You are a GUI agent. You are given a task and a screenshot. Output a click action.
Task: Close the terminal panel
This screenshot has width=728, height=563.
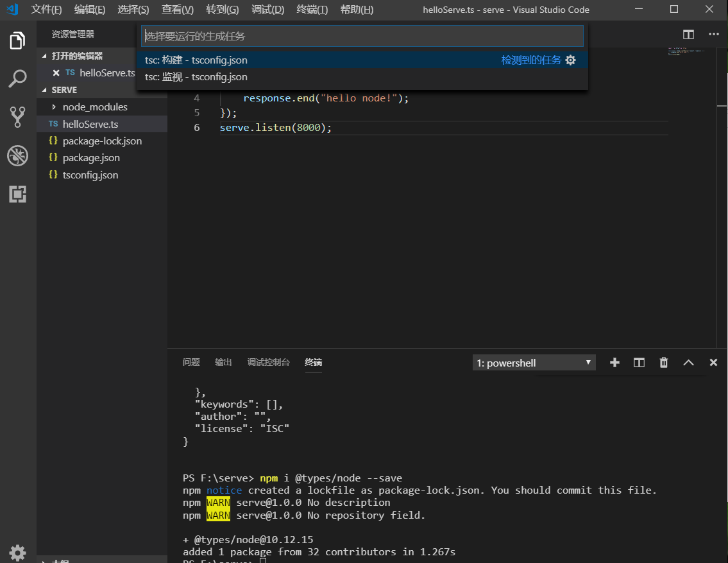[x=714, y=362]
